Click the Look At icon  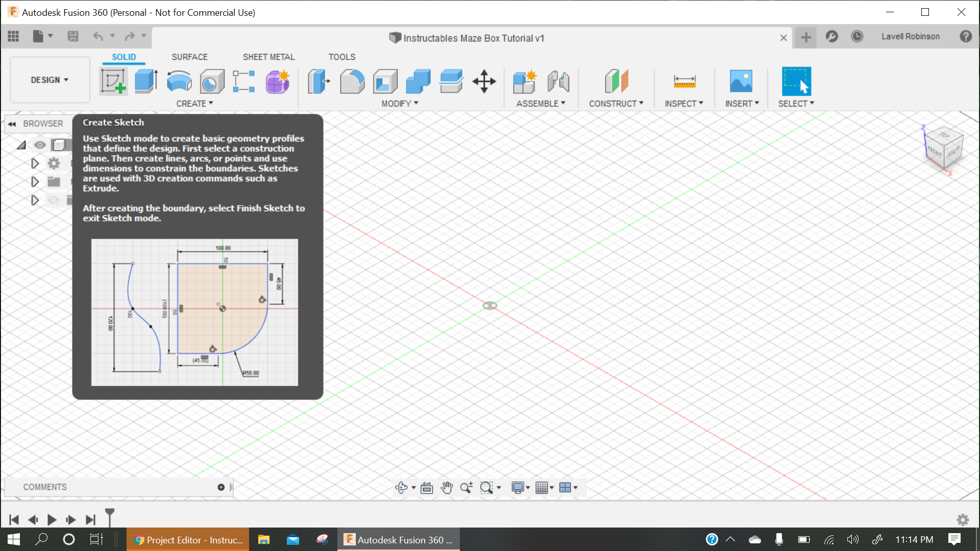(427, 488)
